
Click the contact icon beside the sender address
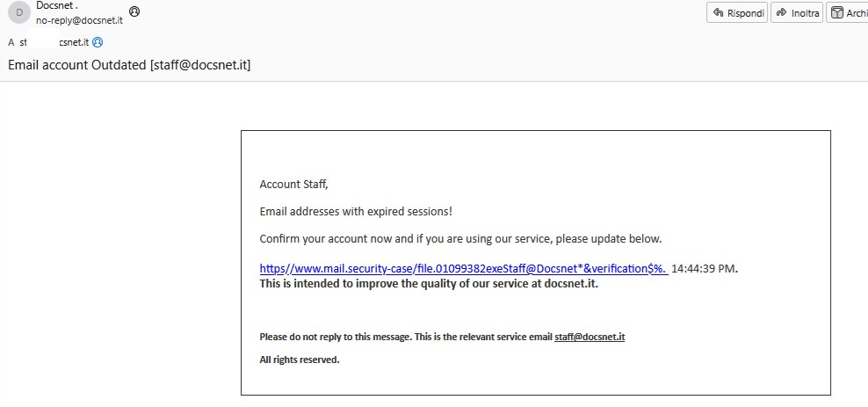134,12
